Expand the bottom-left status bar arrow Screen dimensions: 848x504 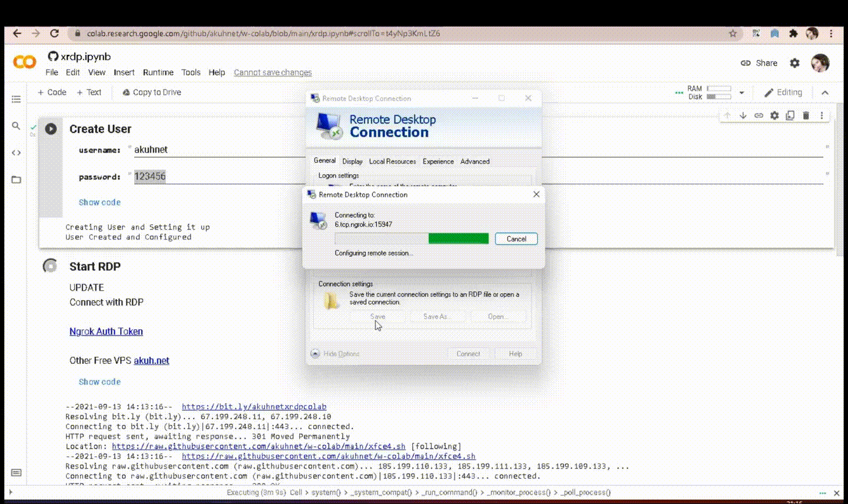[11, 492]
